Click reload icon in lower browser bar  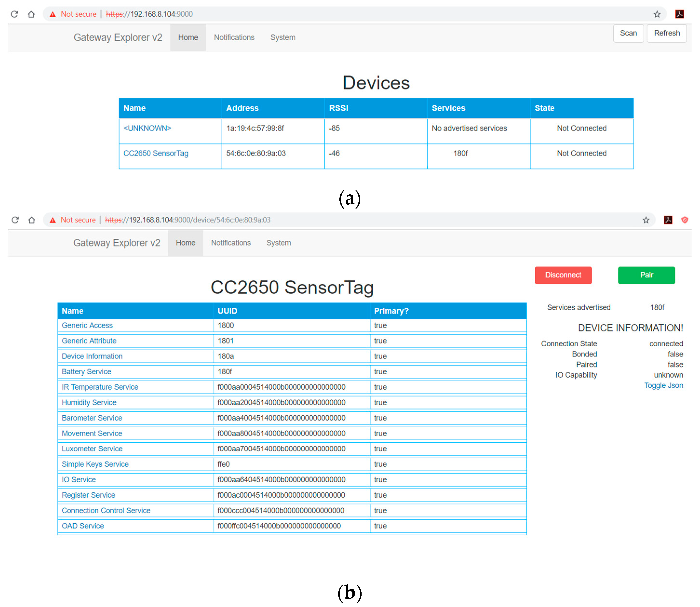tap(15, 220)
